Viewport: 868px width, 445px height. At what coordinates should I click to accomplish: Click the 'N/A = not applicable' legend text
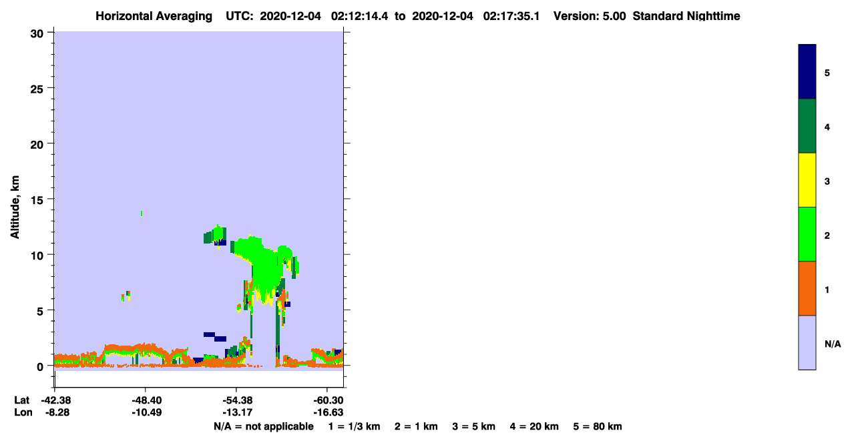tap(263, 426)
